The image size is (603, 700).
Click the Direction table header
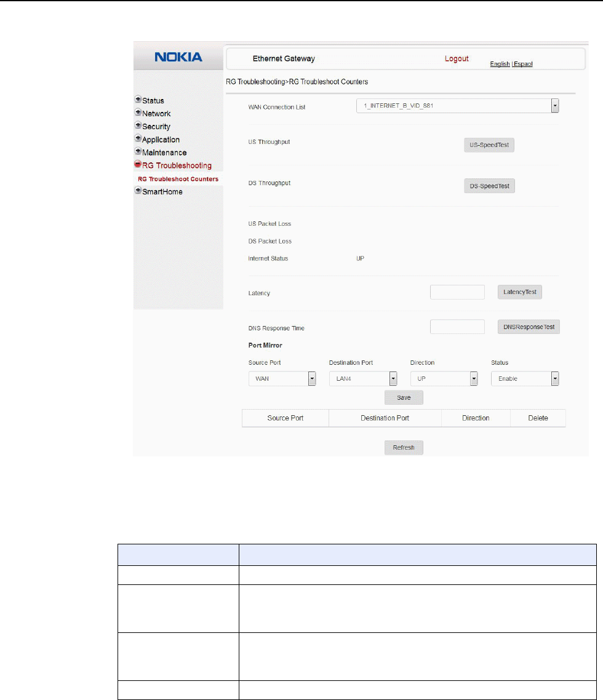(x=476, y=418)
